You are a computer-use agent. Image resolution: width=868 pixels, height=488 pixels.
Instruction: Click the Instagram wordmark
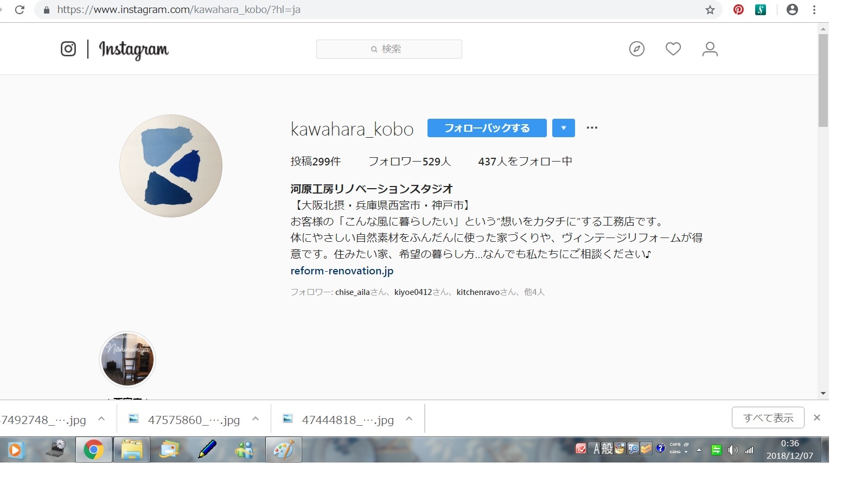pyautogui.click(x=133, y=50)
